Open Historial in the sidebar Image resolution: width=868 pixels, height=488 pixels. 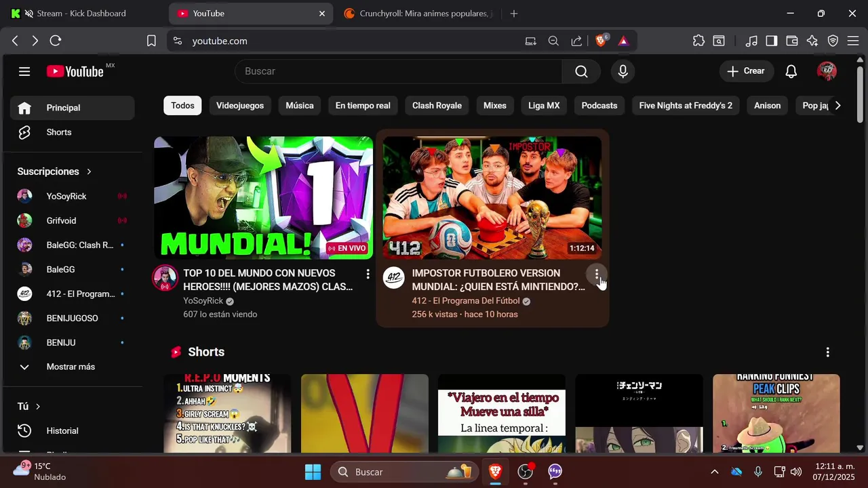(x=72, y=430)
